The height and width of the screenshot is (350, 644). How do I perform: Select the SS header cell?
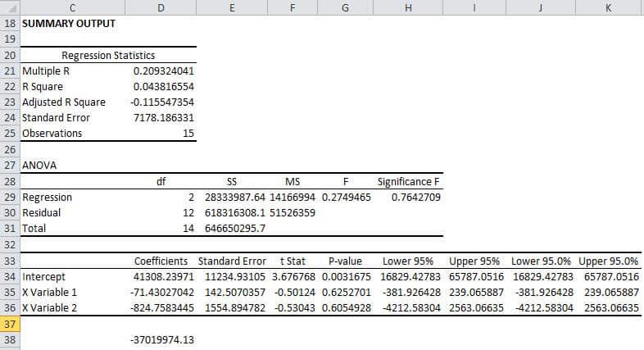[232, 181]
